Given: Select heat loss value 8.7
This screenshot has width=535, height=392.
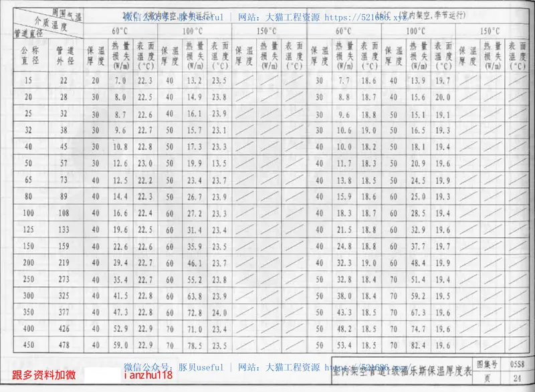Looking at the screenshot, I should [x=120, y=114].
